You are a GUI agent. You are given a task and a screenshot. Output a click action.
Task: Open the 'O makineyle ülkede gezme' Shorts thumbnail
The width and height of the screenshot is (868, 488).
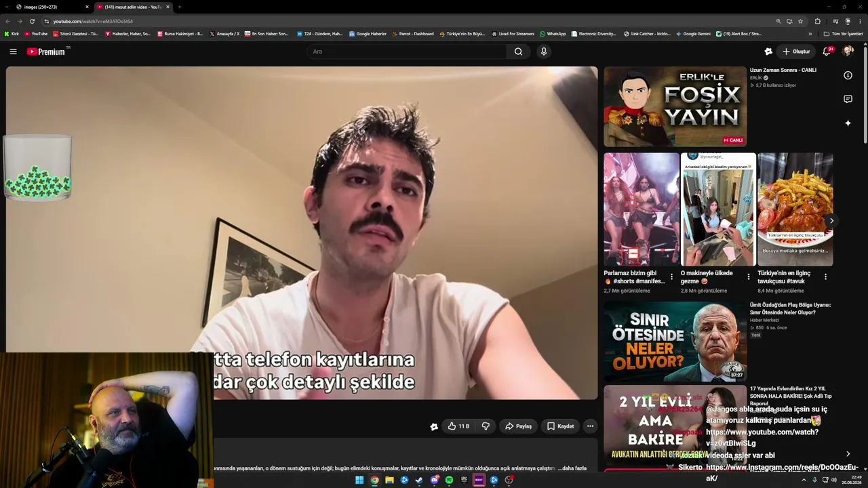pos(718,209)
